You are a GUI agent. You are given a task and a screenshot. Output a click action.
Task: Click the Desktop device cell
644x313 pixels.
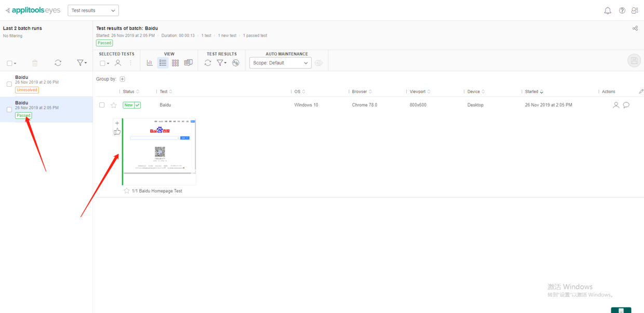[475, 105]
